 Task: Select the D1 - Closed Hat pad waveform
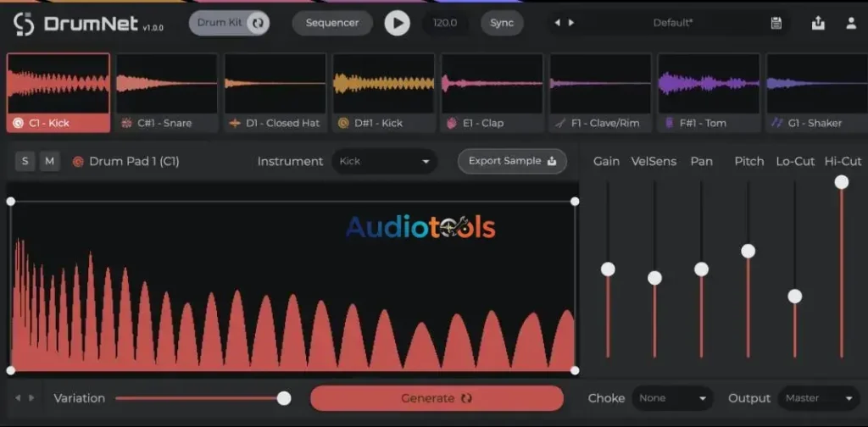275,84
